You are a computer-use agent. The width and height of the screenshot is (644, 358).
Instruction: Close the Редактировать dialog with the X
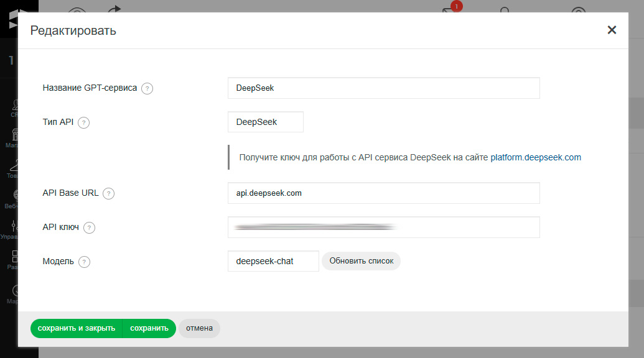point(612,30)
